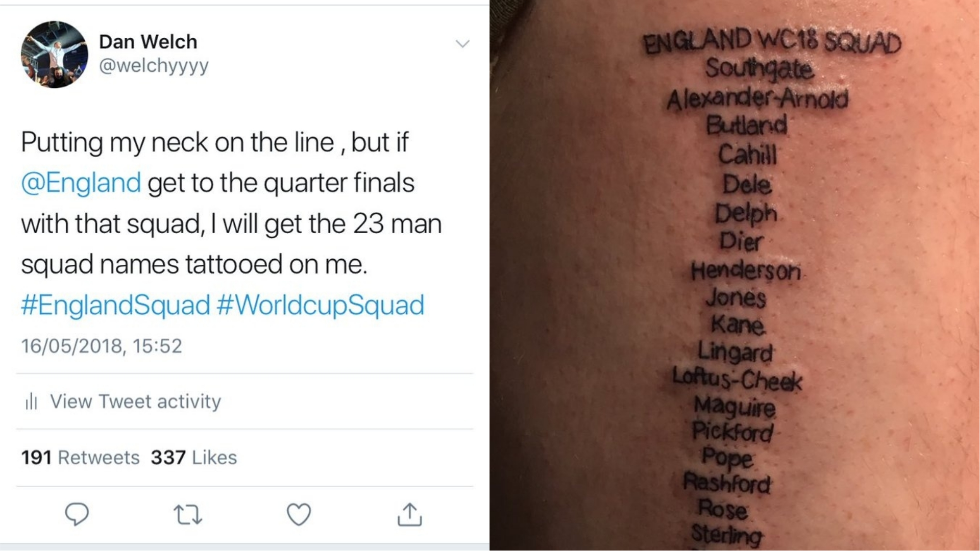
Task: Click the Dan Welch display name
Action: pyautogui.click(x=148, y=42)
